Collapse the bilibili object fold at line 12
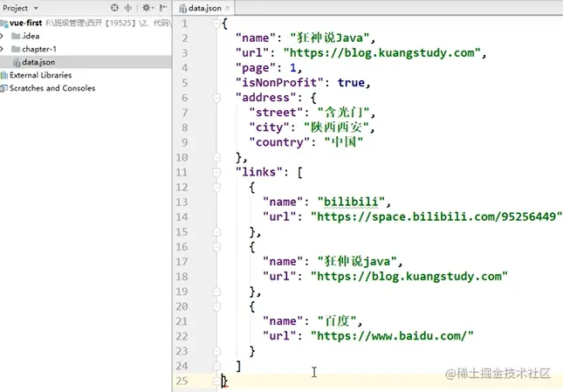The height and width of the screenshot is (392, 563). coord(216,188)
